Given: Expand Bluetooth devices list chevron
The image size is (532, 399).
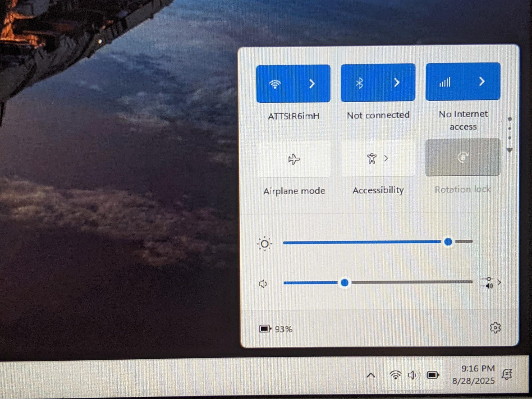Looking at the screenshot, I should pyautogui.click(x=396, y=82).
